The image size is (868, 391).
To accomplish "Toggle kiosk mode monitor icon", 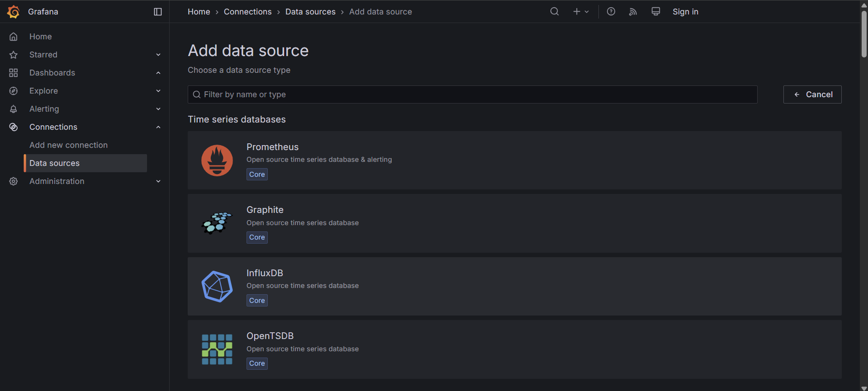I will pyautogui.click(x=655, y=12).
